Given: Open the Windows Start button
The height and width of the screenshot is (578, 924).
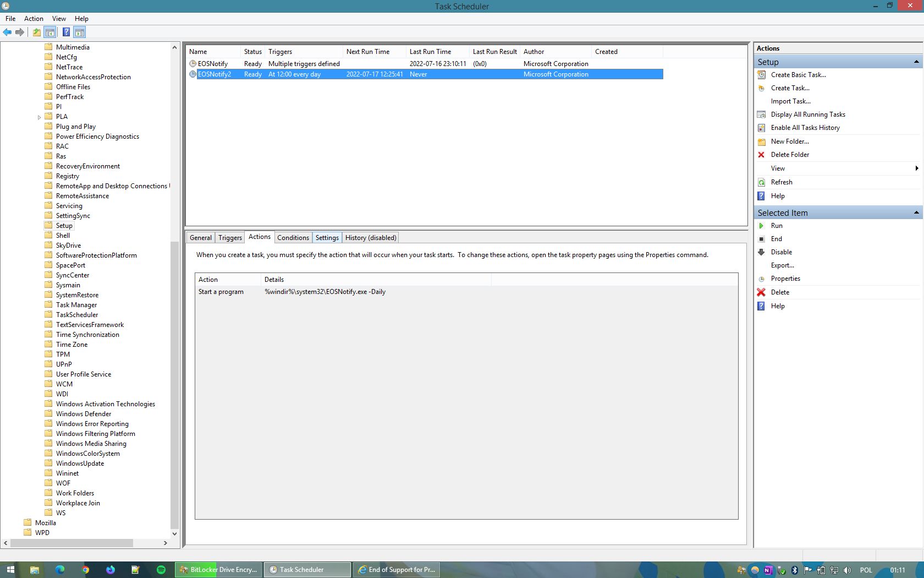Looking at the screenshot, I should click(x=10, y=570).
